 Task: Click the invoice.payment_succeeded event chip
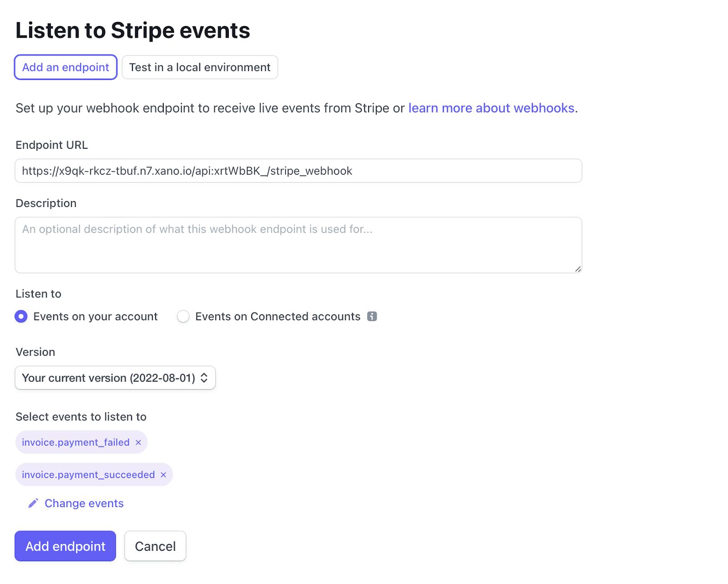[x=88, y=475]
